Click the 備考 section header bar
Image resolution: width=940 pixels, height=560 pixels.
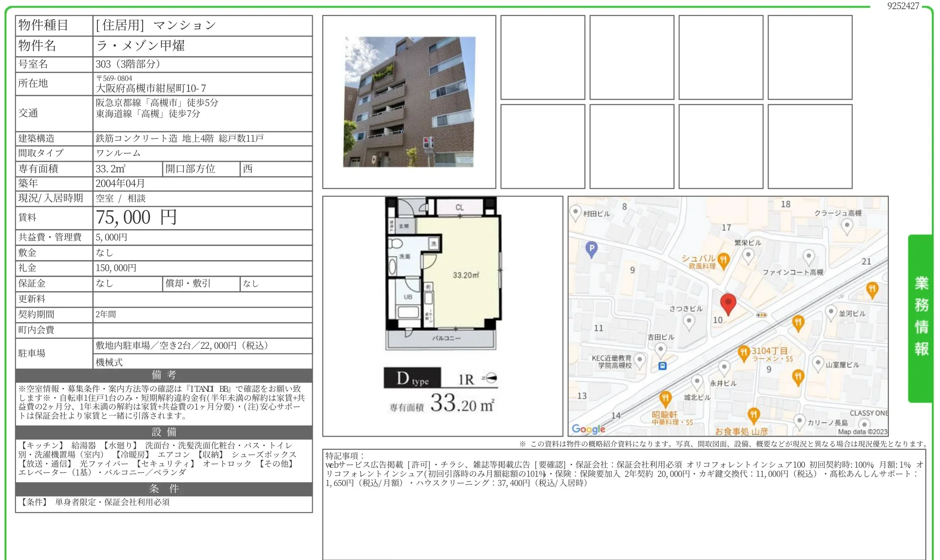coord(164,375)
